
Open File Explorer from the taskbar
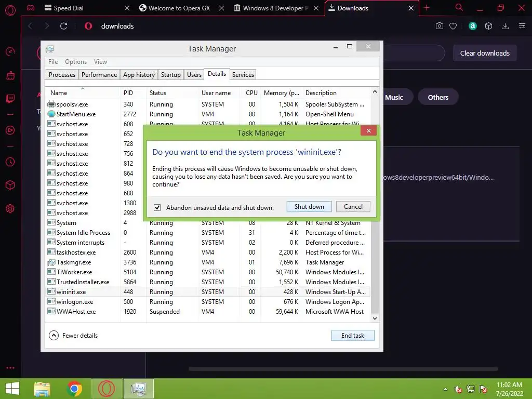[42, 389]
